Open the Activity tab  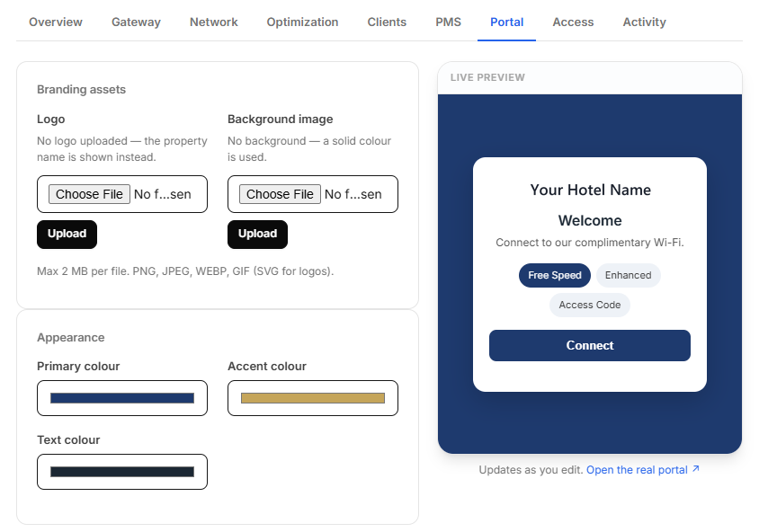click(644, 22)
